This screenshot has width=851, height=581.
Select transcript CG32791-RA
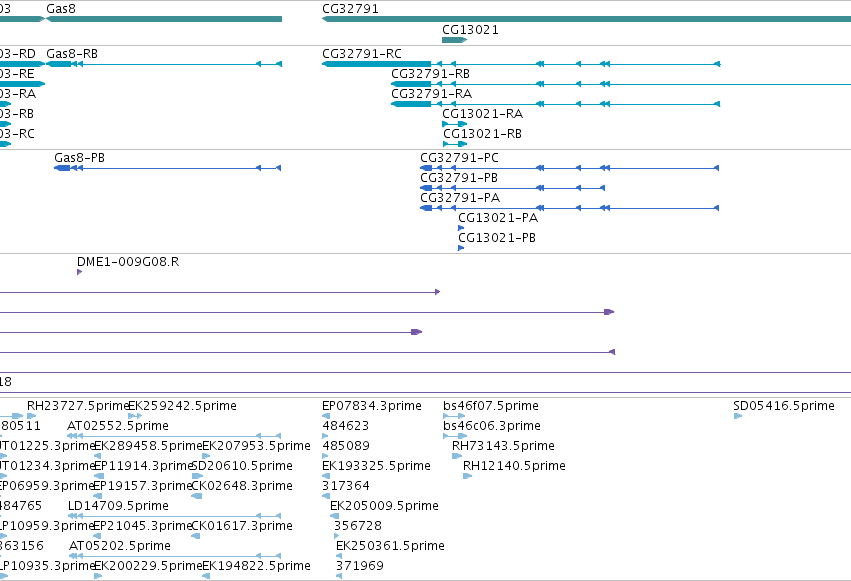point(555,104)
